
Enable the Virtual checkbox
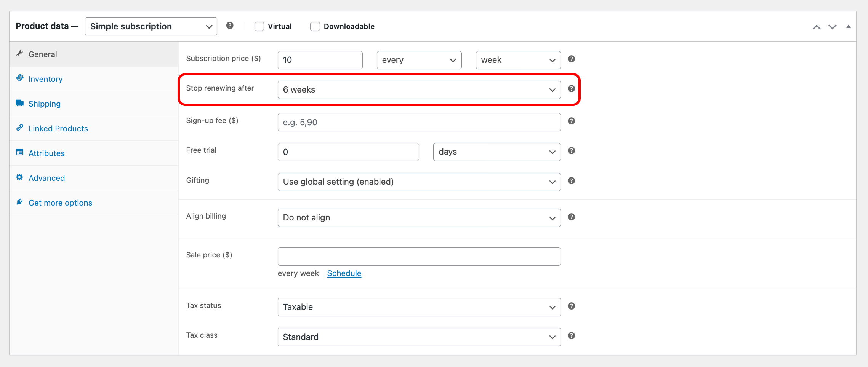[259, 26]
